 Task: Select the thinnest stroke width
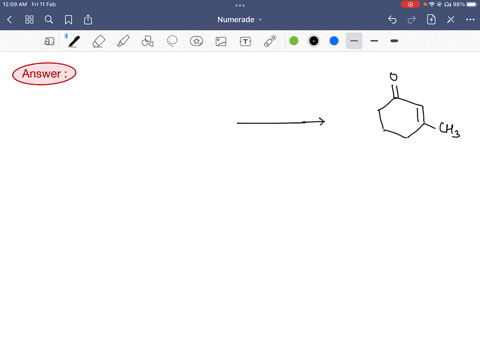pyautogui.click(x=354, y=41)
